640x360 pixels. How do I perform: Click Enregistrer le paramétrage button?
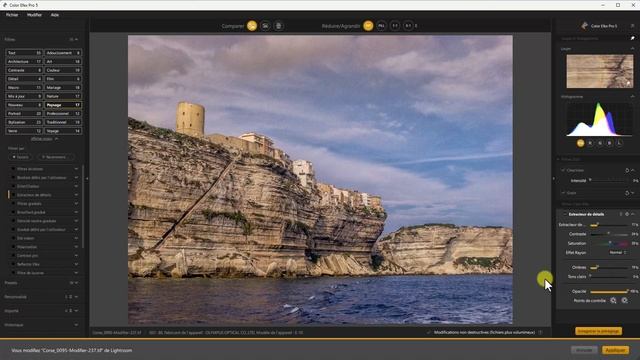pos(598,331)
